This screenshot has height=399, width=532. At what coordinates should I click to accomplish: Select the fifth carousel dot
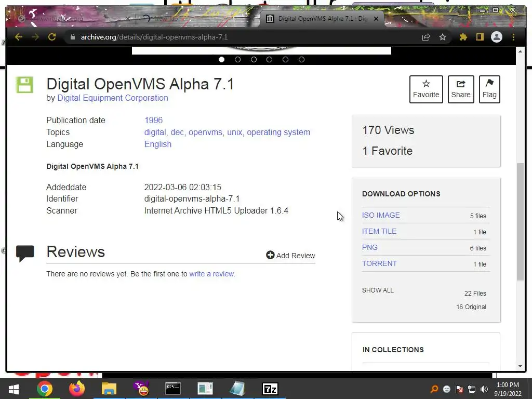pos(285,59)
